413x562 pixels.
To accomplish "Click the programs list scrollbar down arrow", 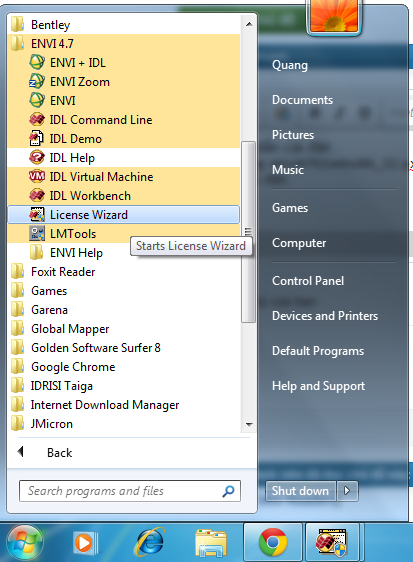I will 249,424.
